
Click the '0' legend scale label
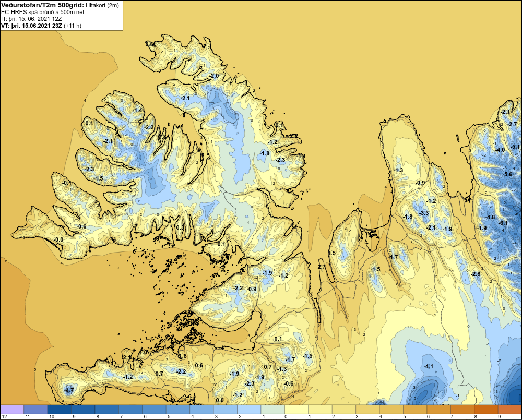coord(286,417)
